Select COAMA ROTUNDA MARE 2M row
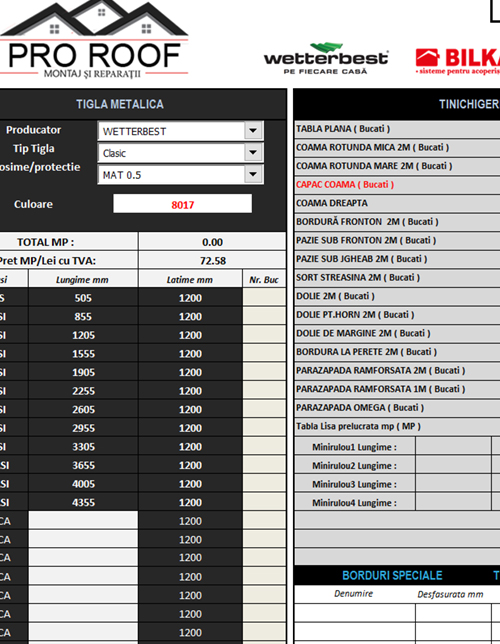This screenshot has width=500, height=644. point(397,166)
